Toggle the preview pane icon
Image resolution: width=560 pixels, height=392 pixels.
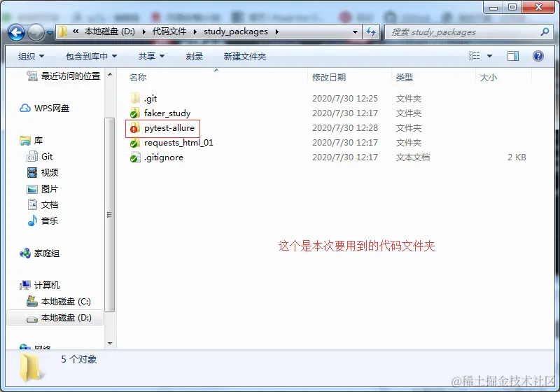point(513,56)
